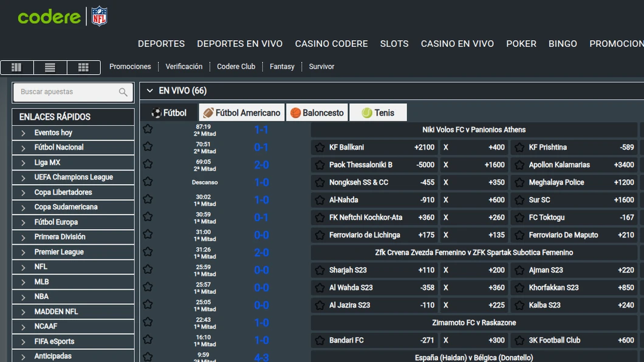Toggle star next to Kalba S23
The image size is (644, 362).
pyautogui.click(x=519, y=306)
